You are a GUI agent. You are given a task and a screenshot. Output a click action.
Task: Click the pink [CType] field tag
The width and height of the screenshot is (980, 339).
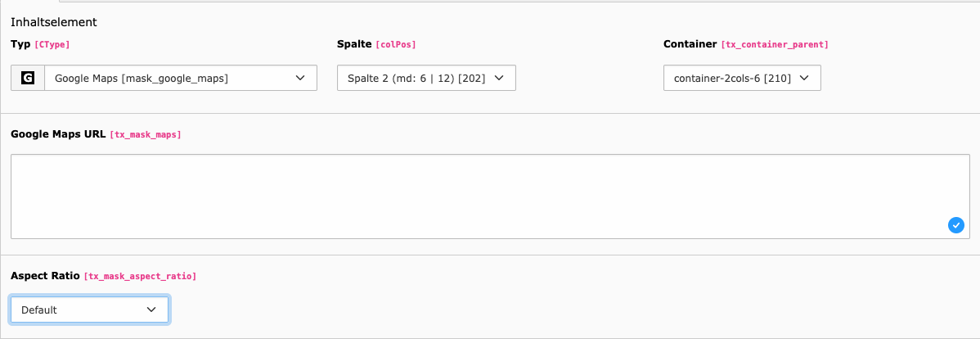(47, 44)
